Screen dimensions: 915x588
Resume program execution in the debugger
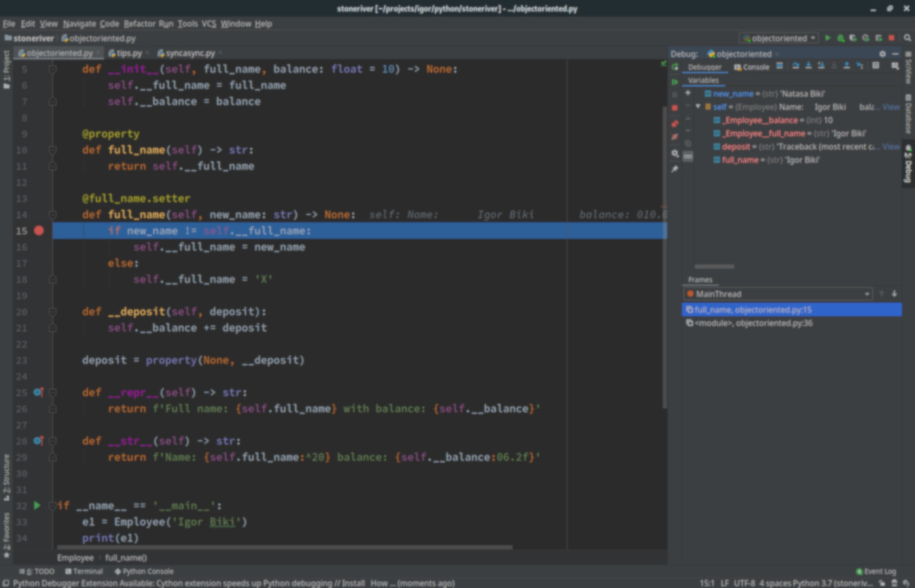click(x=675, y=82)
